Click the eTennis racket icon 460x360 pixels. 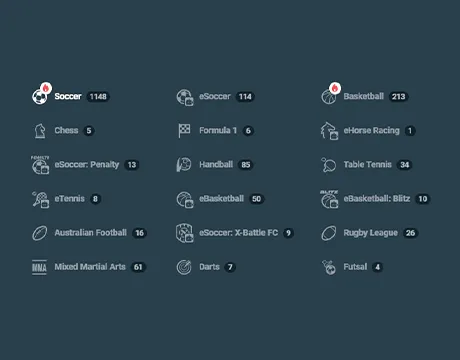click(x=41, y=199)
